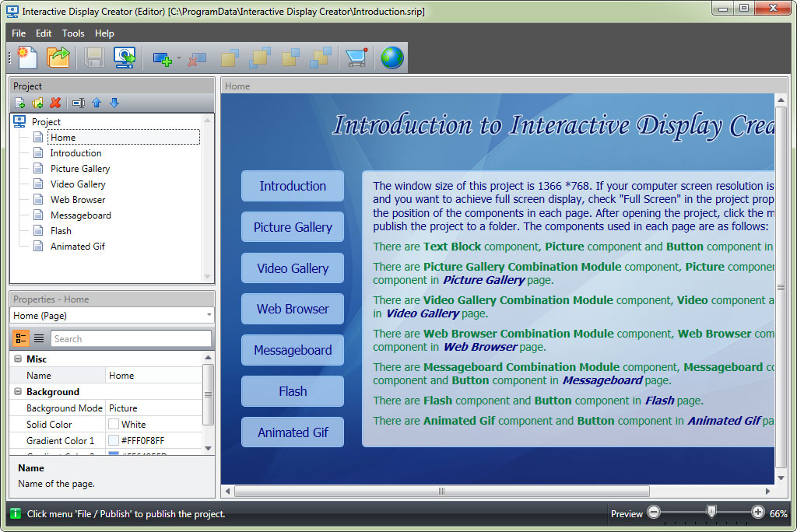Click the add page icon in Project panel
The height and width of the screenshot is (532, 797).
pos(20,103)
